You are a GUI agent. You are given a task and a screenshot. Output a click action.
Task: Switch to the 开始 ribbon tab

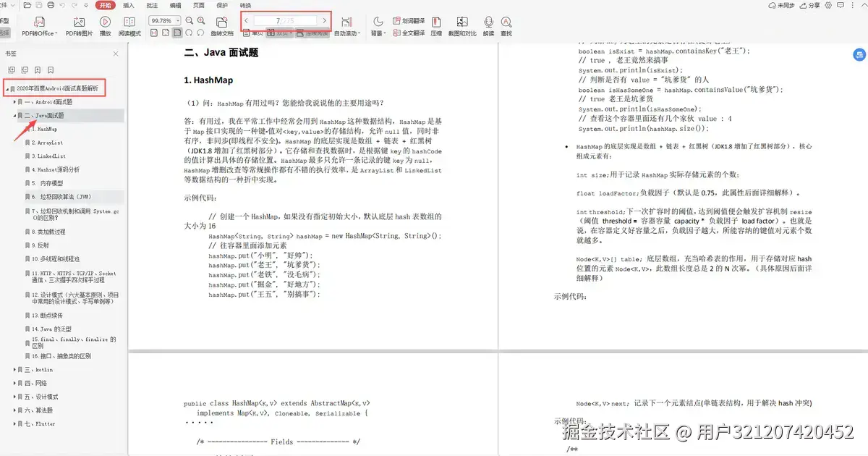point(106,5)
